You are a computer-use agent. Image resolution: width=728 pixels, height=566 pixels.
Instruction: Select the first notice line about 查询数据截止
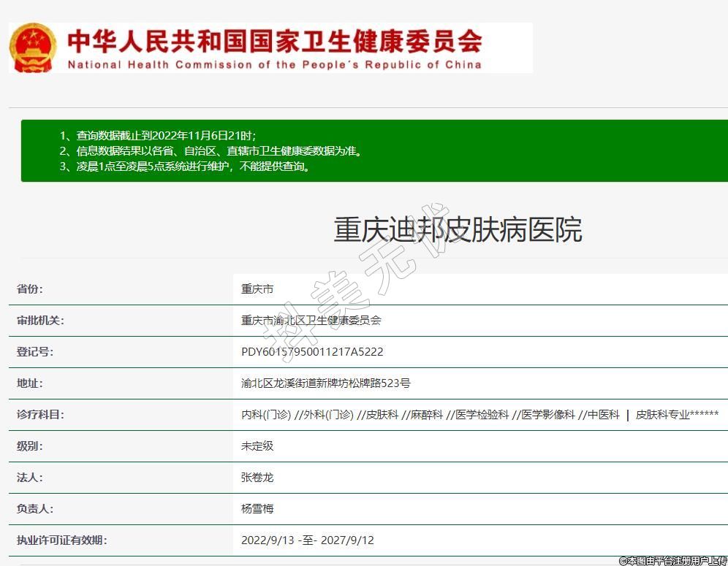pyautogui.click(x=158, y=136)
